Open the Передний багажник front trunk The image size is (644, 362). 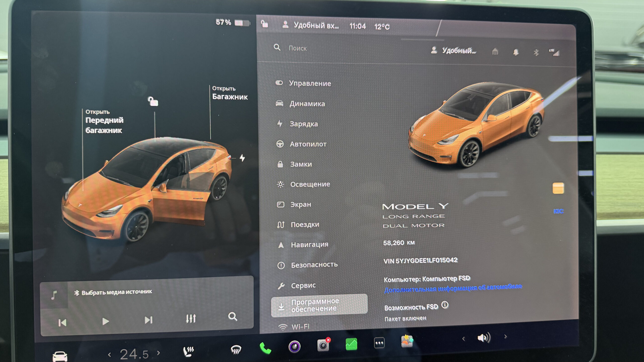[104, 122]
